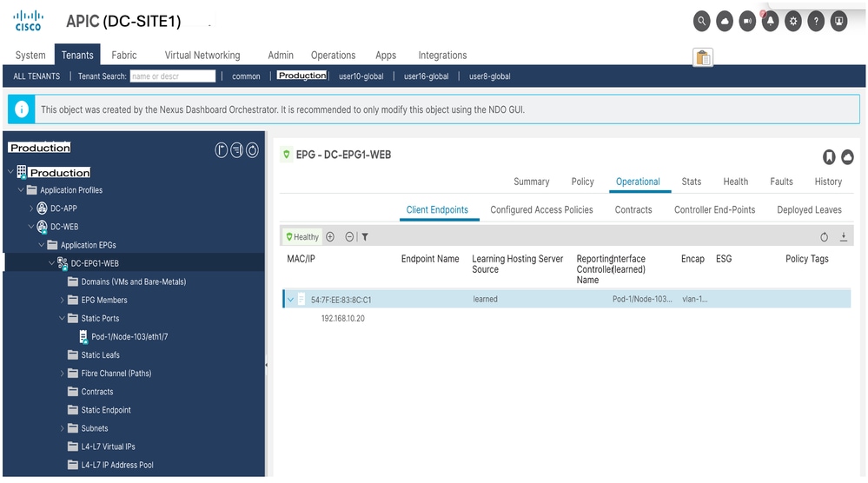This screenshot has height=483, width=868.
Task: Select L4-L7 IP Address Pool item
Action: coord(117,465)
